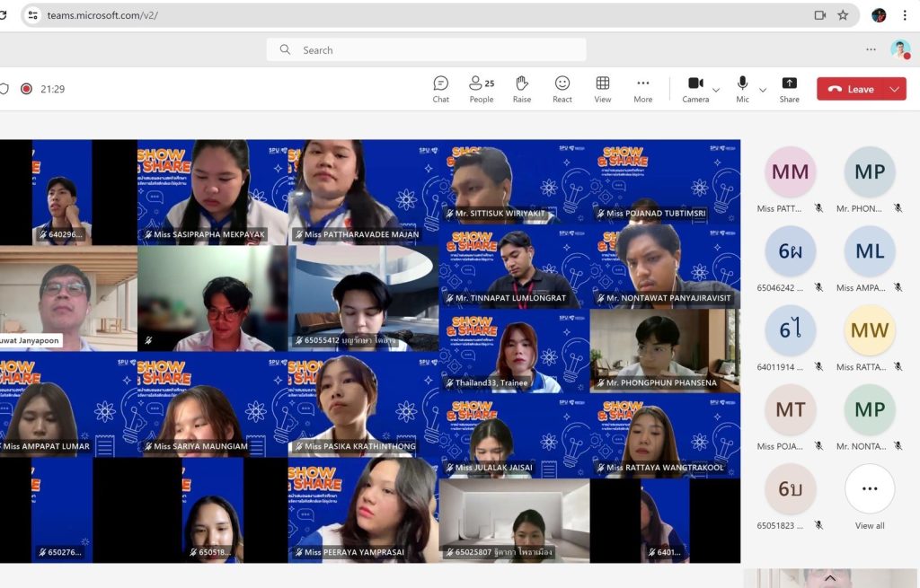Open the Chrome profile avatar
Image resolution: width=920 pixels, height=588 pixels.
pos(879,15)
